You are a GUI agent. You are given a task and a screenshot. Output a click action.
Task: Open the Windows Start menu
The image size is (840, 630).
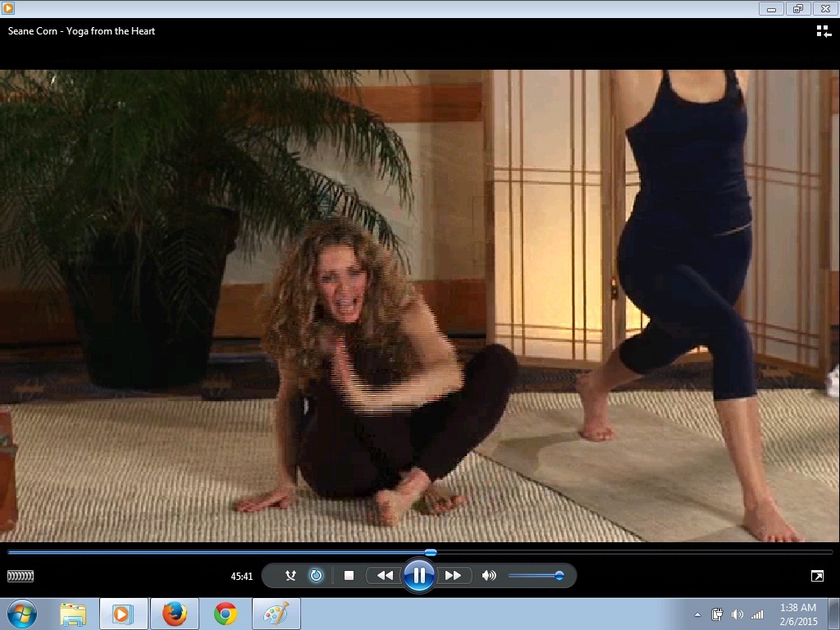coord(22,614)
